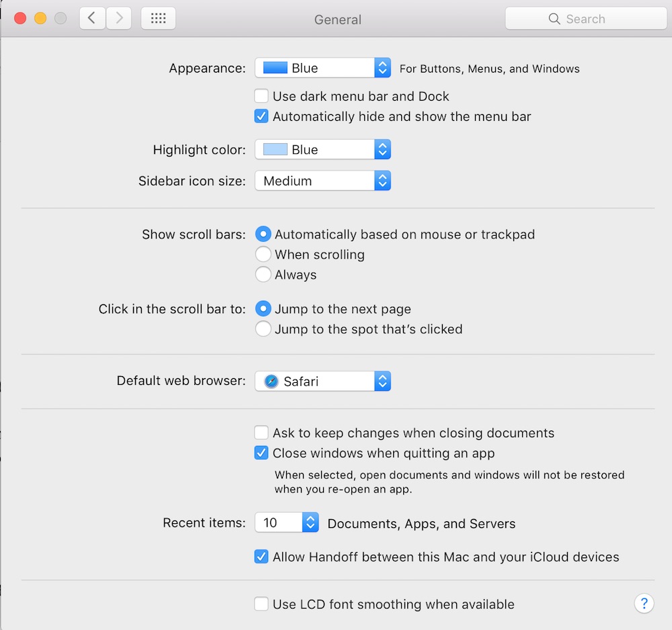The width and height of the screenshot is (672, 630).
Task: Click the back navigation arrow
Action: (92, 19)
